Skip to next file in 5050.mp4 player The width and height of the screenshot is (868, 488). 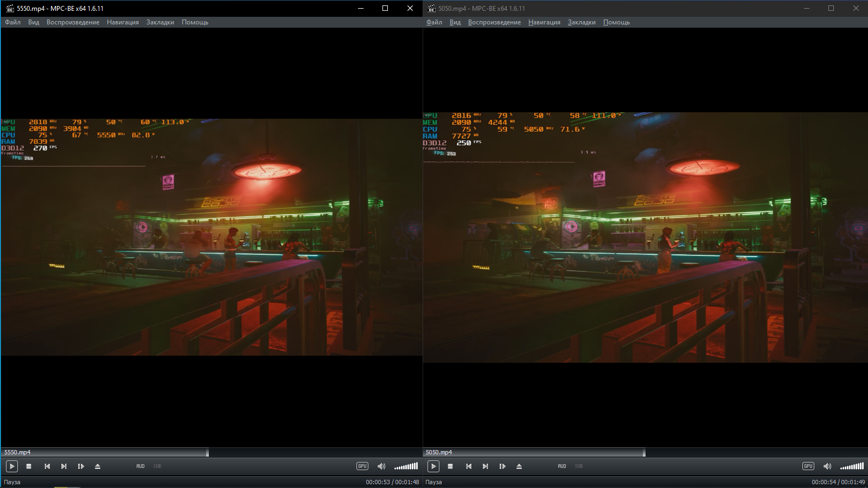(x=486, y=466)
